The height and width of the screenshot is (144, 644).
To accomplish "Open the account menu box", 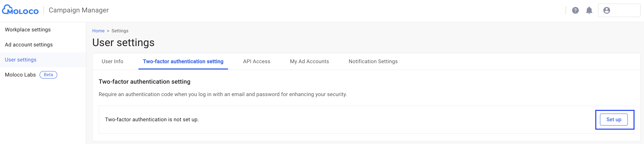I will [619, 10].
